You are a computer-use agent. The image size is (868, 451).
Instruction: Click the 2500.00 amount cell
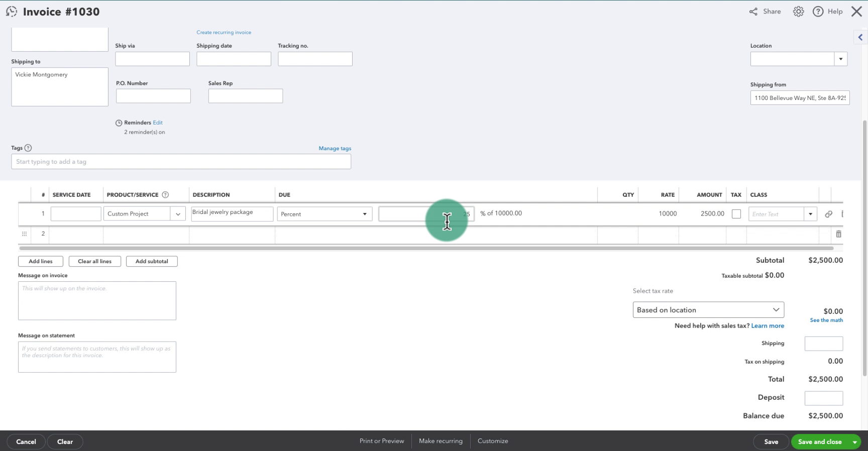(712, 213)
